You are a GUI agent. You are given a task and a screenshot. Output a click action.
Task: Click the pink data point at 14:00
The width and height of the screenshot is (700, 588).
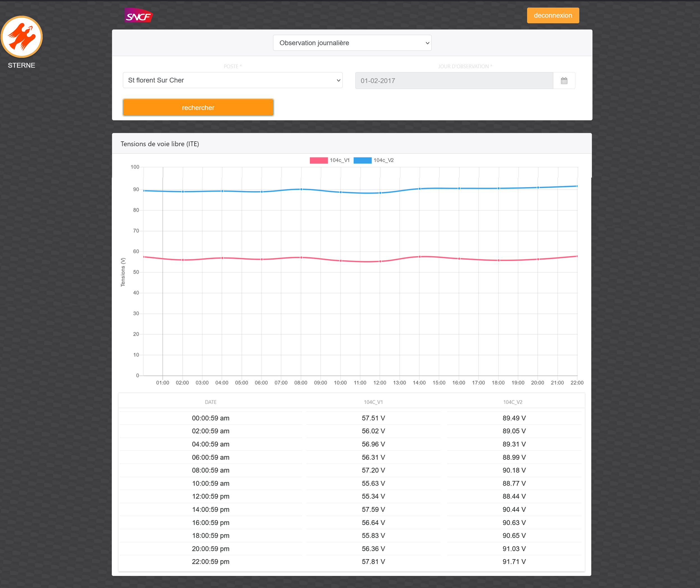click(420, 257)
